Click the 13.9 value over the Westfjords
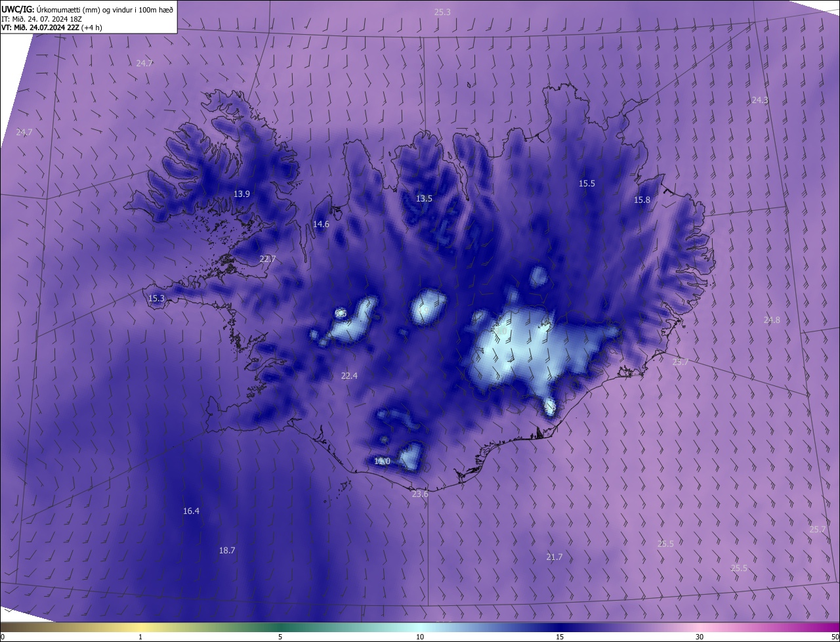 (242, 194)
